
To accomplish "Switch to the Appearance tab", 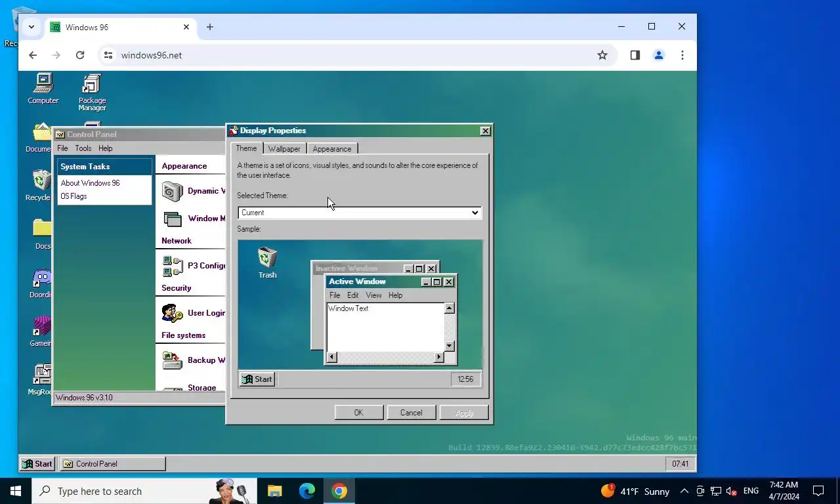I will pyautogui.click(x=332, y=149).
